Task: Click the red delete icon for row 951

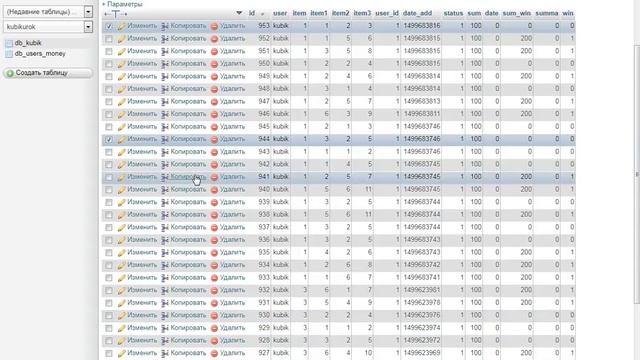Action: (214, 51)
